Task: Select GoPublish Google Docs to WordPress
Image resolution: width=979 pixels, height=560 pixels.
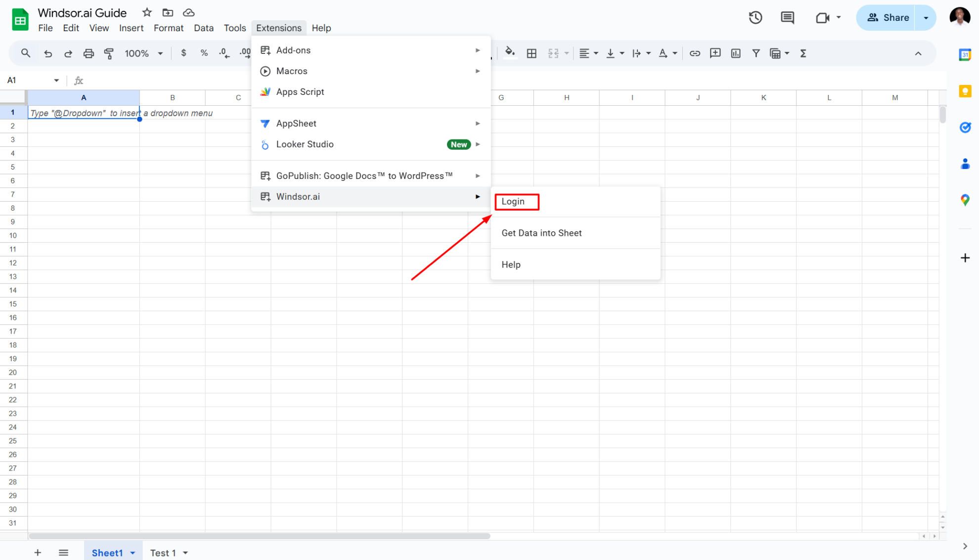Action: click(x=371, y=175)
